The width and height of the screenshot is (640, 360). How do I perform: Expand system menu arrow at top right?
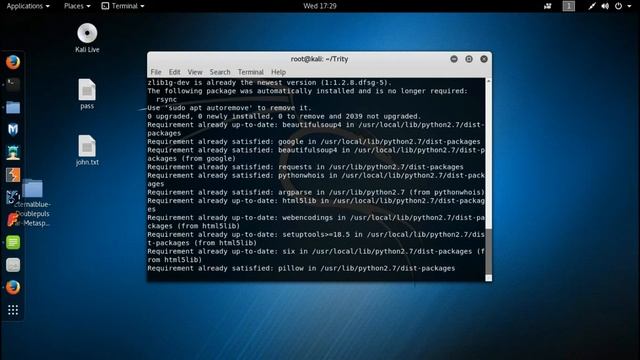(x=629, y=6)
